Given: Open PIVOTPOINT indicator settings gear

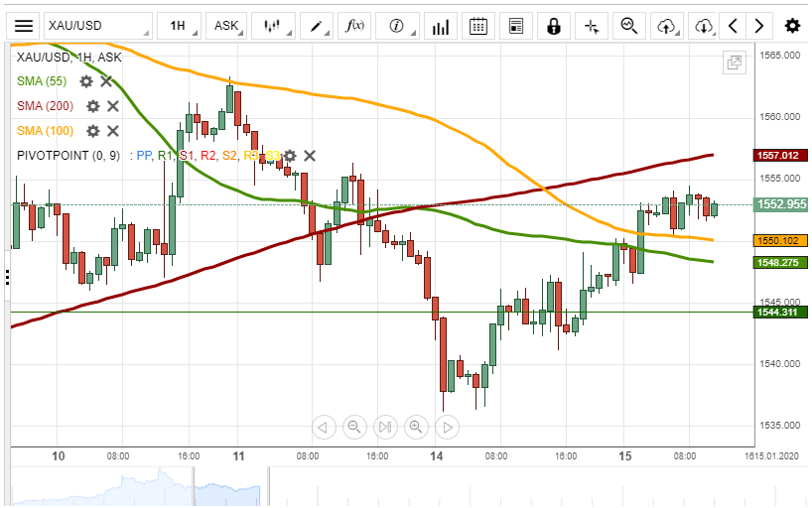Looking at the screenshot, I should pyautogui.click(x=290, y=156).
